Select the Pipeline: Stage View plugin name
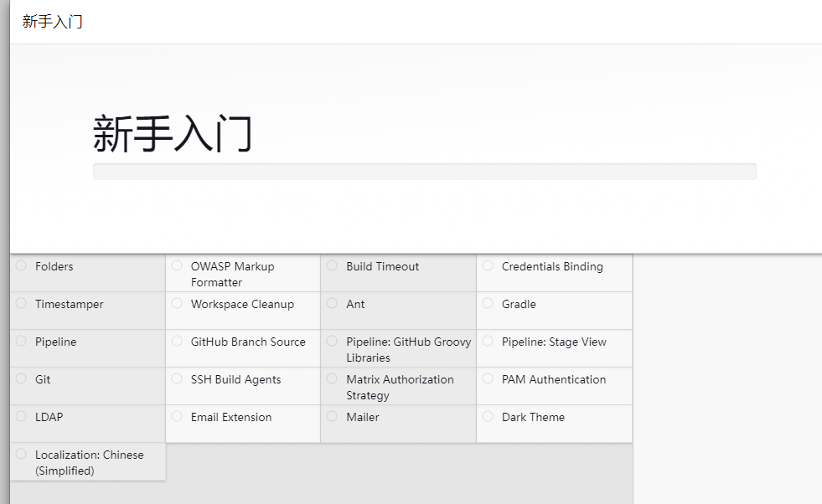This screenshot has width=822, height=504. pos(554,342)
